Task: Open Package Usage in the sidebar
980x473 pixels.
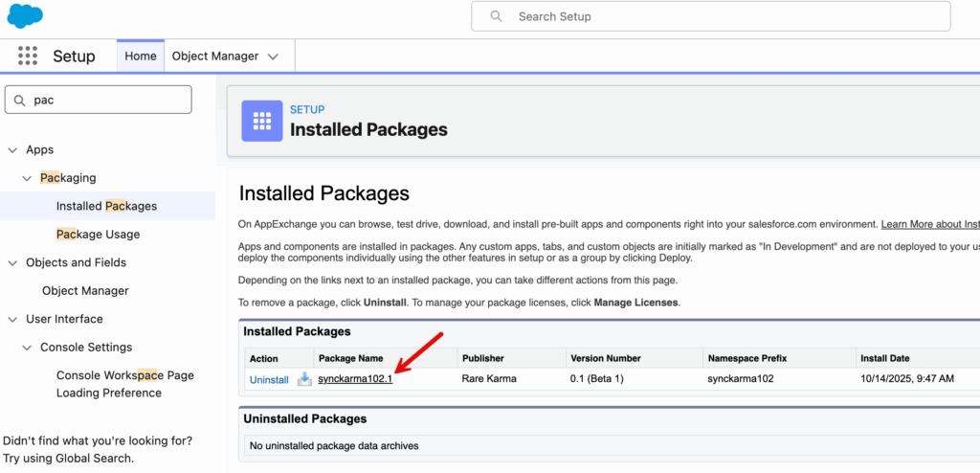Action: (99, 234)
